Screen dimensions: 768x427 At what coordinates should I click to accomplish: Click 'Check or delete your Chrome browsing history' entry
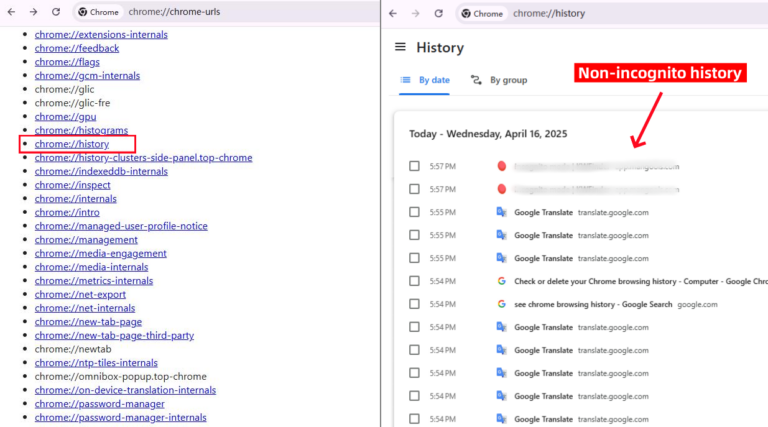click(641, 281)
